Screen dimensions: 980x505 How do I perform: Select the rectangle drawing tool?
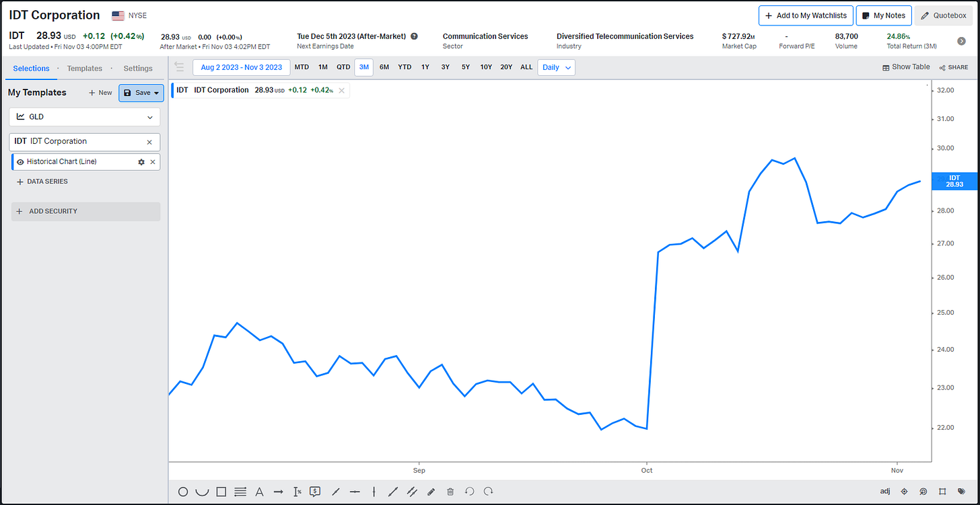click(221, 492)
